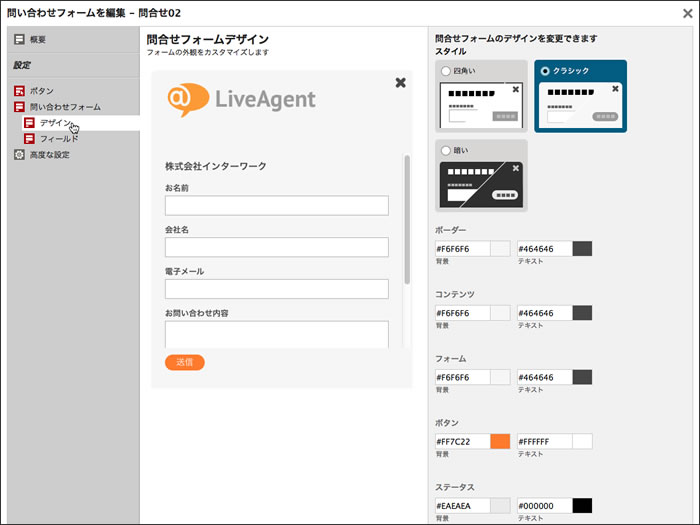
Task: Open ボーダー text color dark swatch
Action: (583, 249)
